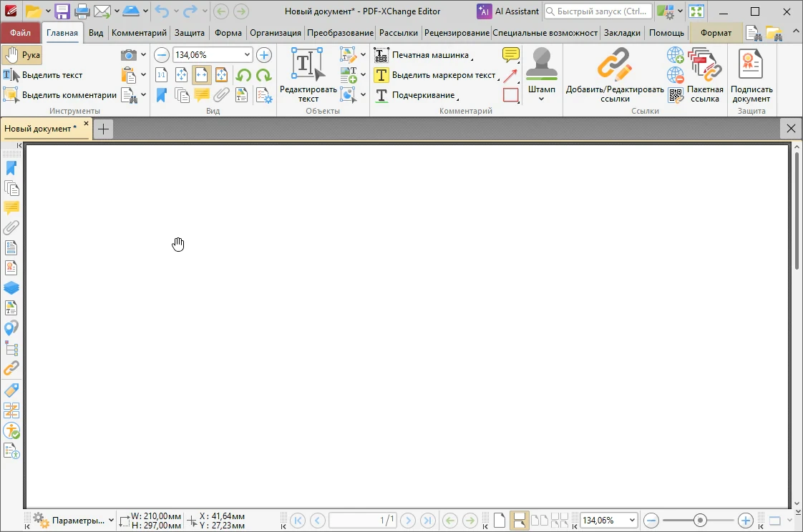Expand the zoom percentage dropdown in ribbon

point(247,55)
